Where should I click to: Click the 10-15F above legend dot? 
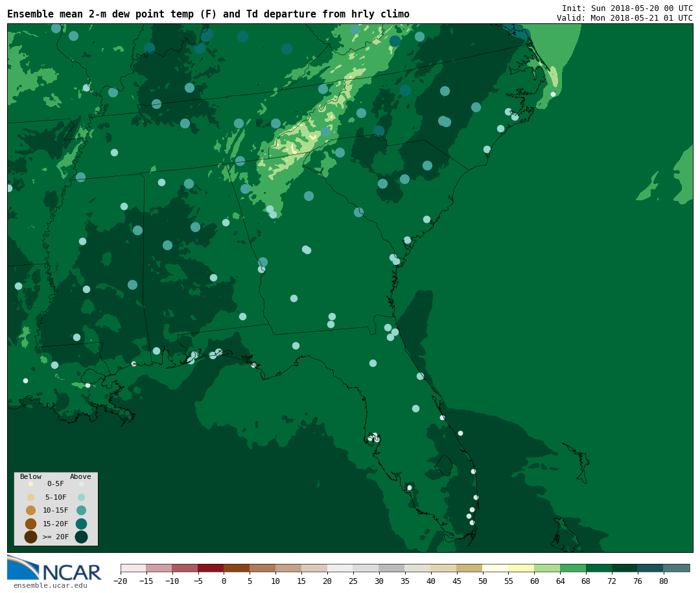(81, 511)
